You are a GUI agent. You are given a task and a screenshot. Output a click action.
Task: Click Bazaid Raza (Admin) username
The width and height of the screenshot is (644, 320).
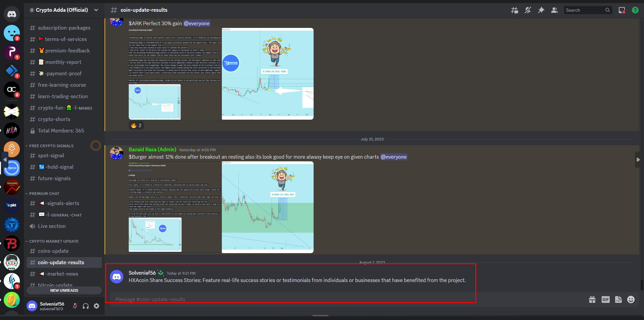point(152,150)
